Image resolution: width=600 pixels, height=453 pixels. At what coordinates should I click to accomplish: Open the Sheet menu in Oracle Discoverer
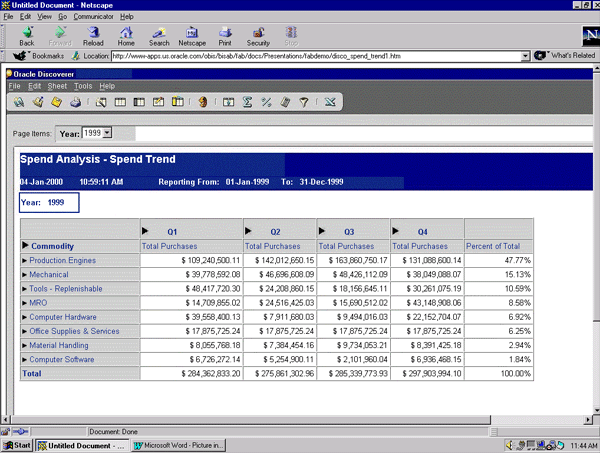coord(59,86)
